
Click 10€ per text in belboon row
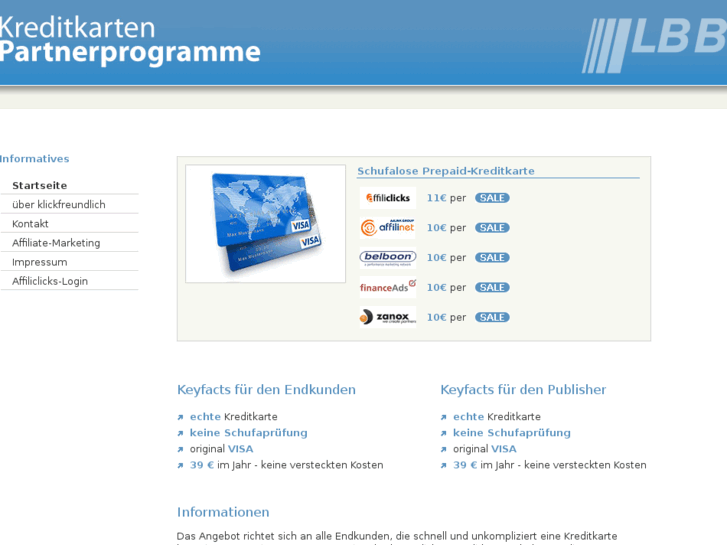point(446,257)
